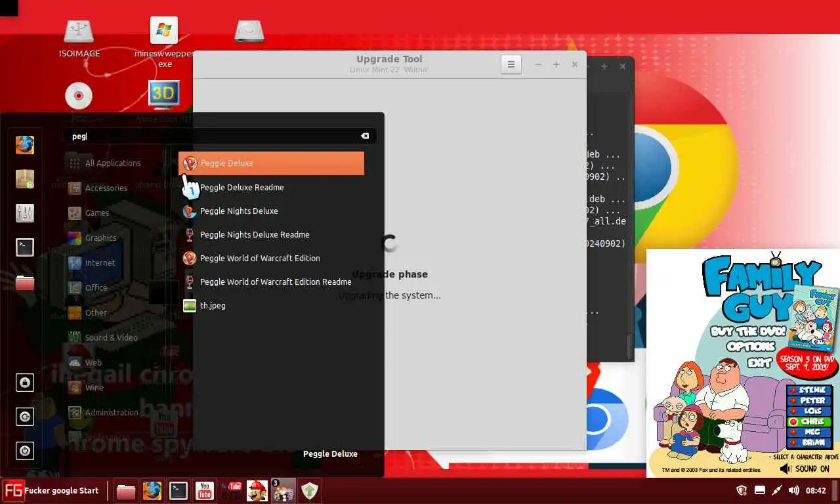The height and width of the screenshot is (504, 840).
Task: Select the Administration category
Action: pos(113,412)
